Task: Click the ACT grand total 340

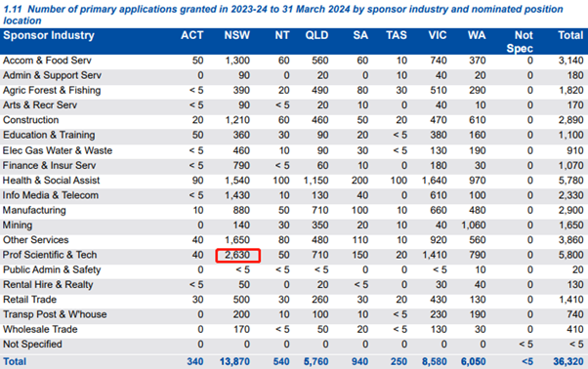Action: [195, 362]
